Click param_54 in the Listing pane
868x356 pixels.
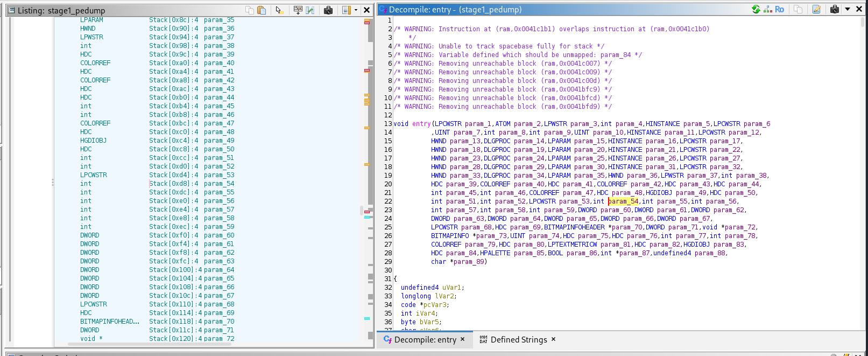tap(219, 184)
